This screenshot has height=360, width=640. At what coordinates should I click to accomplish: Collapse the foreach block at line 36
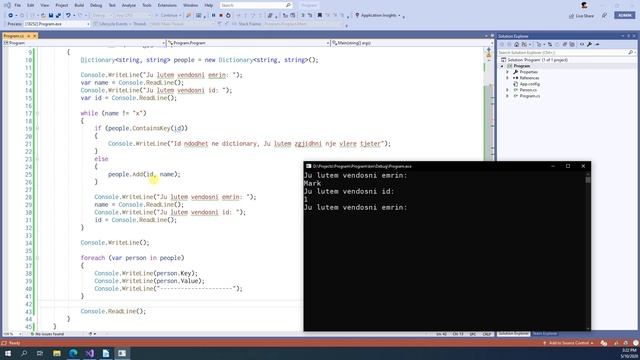click(x=37, y=258)
